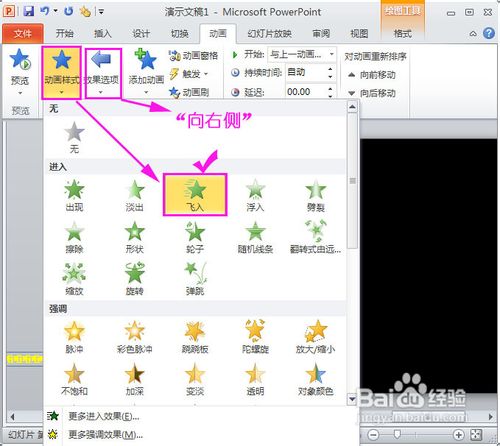Select the 出现 appear entrance effect
The image size is (500, 446).
point(74,195)
